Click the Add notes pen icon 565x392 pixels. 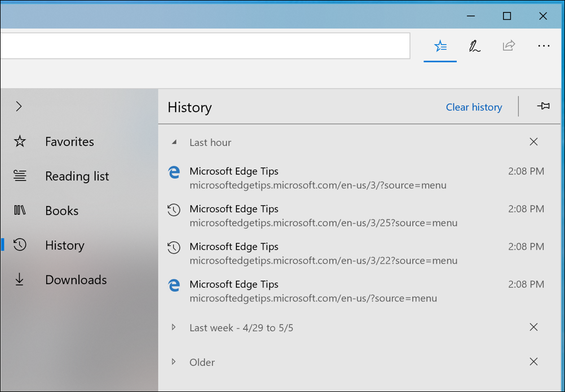point(475,46)
